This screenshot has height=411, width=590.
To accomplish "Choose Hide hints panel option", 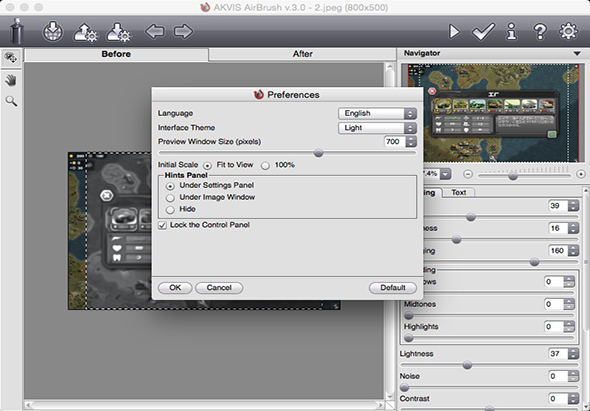I will tap(170, 210).
